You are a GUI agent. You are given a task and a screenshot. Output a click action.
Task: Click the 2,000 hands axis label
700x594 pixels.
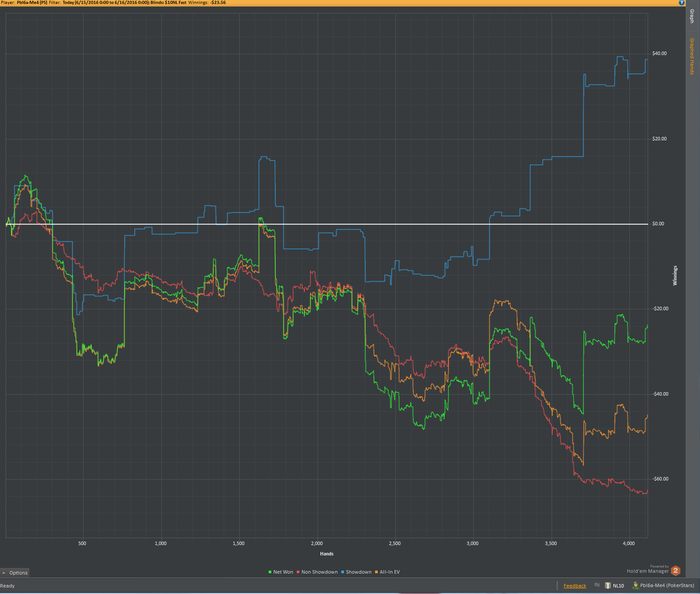317,544
